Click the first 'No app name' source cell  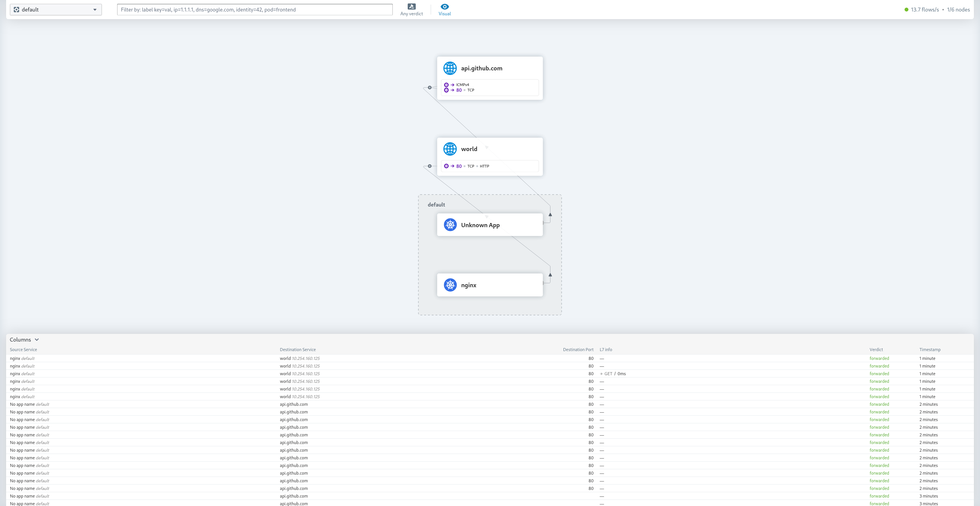[x=29, y=404]
